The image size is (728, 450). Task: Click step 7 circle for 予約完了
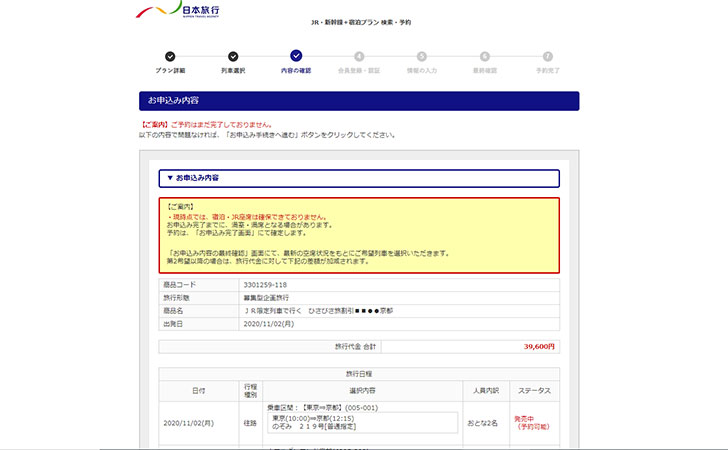tap(548, 57)
